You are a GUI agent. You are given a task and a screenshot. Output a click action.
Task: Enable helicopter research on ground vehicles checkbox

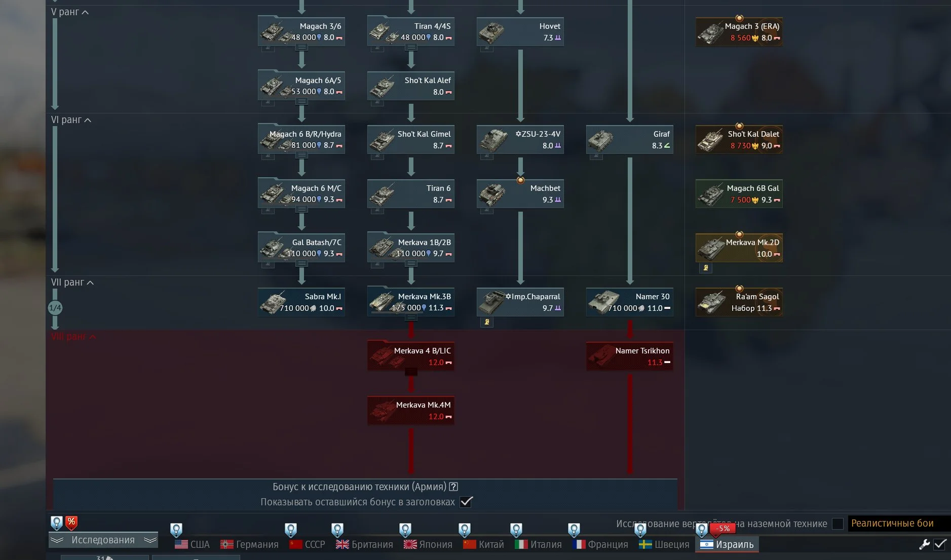(x=838, y=524)
